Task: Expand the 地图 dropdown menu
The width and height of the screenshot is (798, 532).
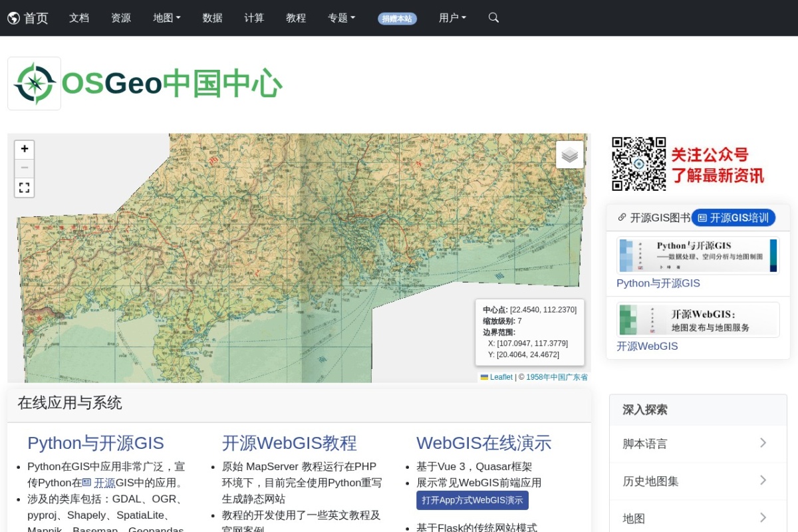Action: pyautogui.click(x=167, y=18)
